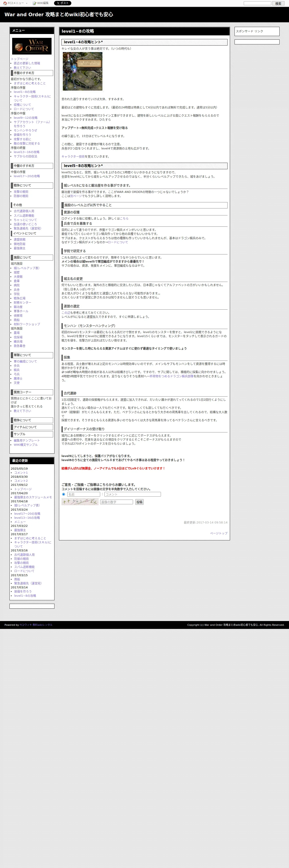Open the 鍛冶屋 facility link
The height and width of the screenshot is (868, 289).
tap(18, 307)
